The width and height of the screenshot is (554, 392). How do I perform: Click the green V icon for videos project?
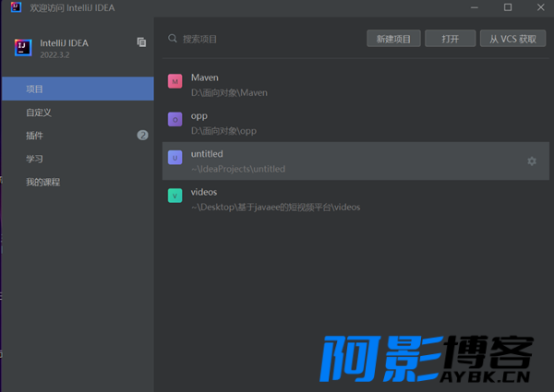click(175, 196)
